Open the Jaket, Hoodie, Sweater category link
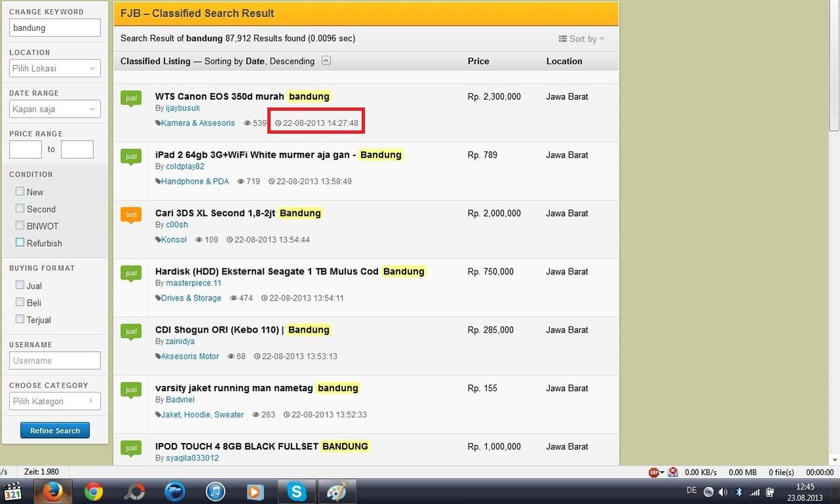 203,415
